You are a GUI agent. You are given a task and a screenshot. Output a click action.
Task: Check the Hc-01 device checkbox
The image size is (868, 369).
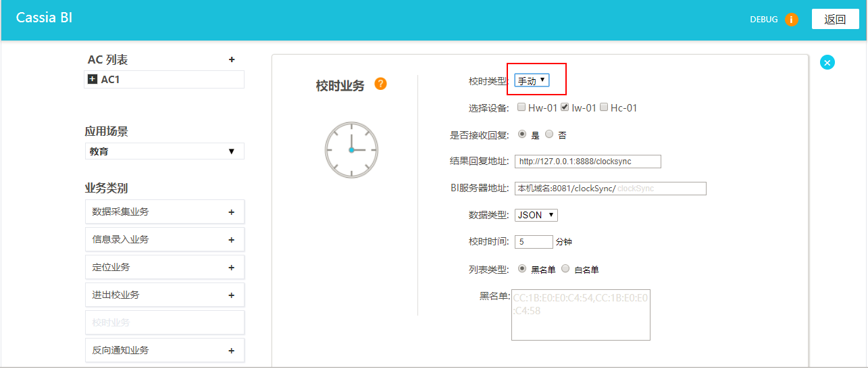click(x=604, y=107)
